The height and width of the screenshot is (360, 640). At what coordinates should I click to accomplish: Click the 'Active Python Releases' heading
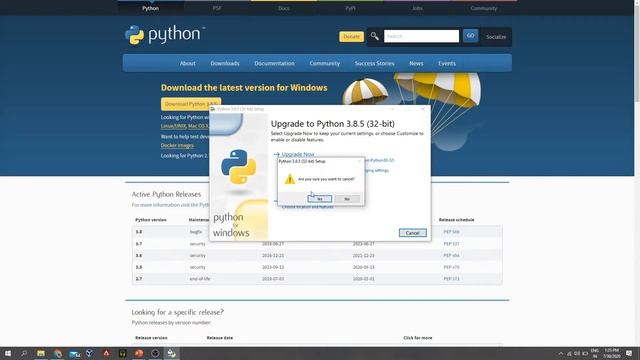pos(166,194)
